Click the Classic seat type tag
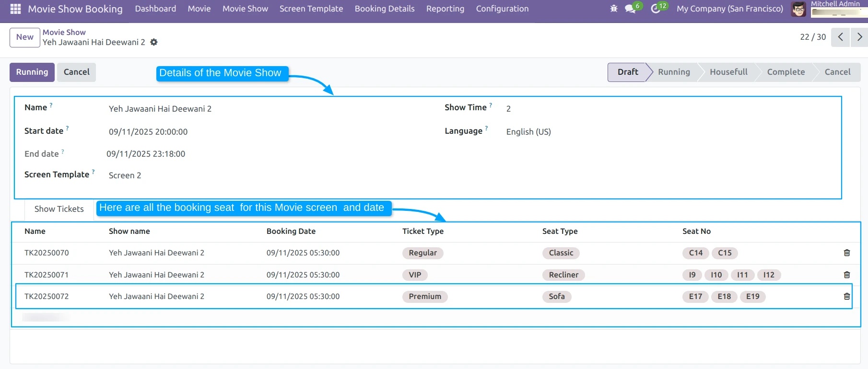The image size is (868, 369). tap(561, 253)
